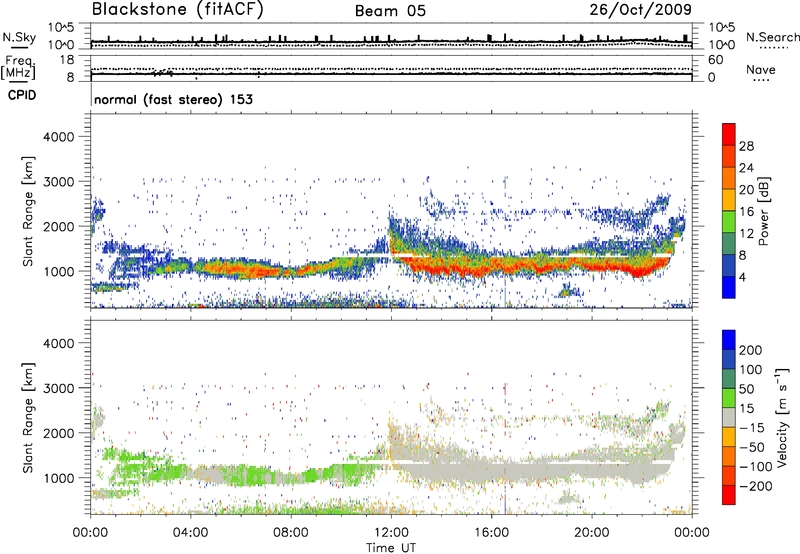Click the date '26/Oct/2009'
This screenshot has width=800, height=554.
point(640,9)
